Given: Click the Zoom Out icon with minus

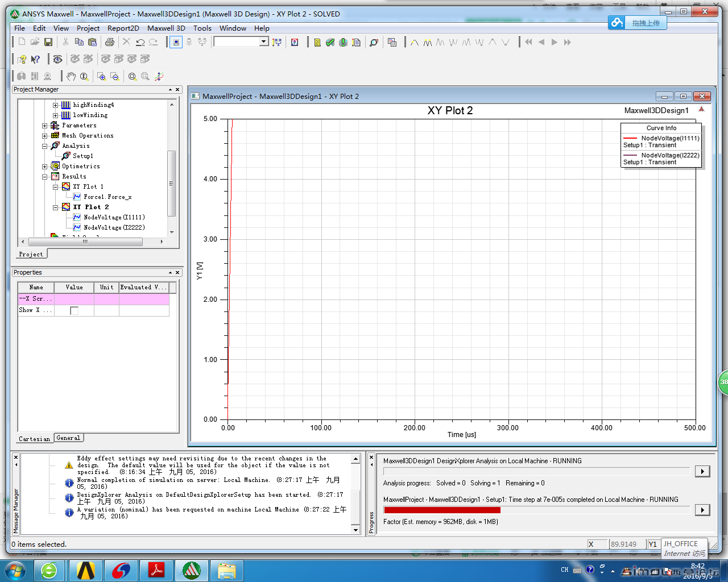Looking at the screenshot, I should pos(115,76).
